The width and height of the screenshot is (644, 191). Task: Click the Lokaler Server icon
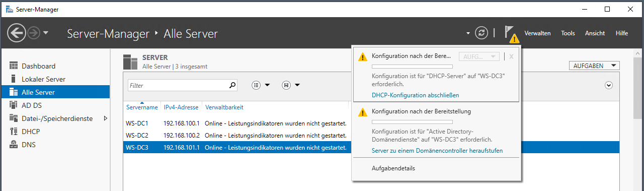[x=14, y=79]
